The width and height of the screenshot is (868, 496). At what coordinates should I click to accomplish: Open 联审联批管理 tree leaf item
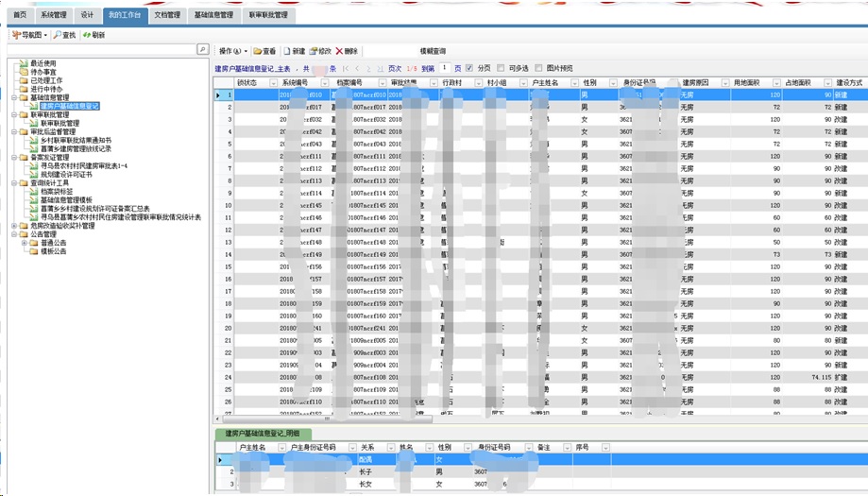click(60, 123)
